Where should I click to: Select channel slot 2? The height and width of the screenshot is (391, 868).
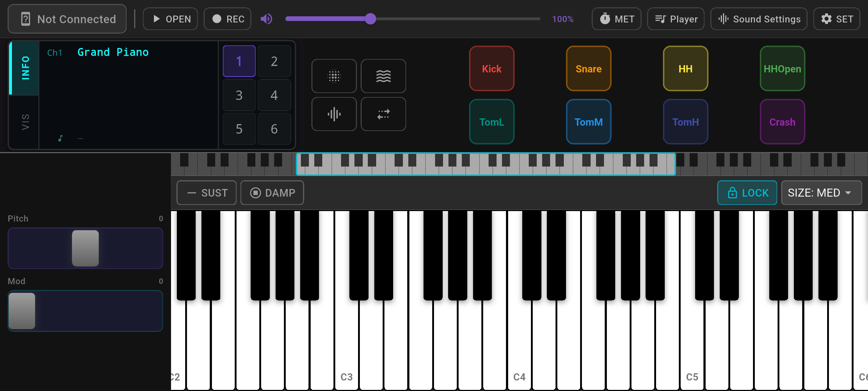tap(274, 61)
